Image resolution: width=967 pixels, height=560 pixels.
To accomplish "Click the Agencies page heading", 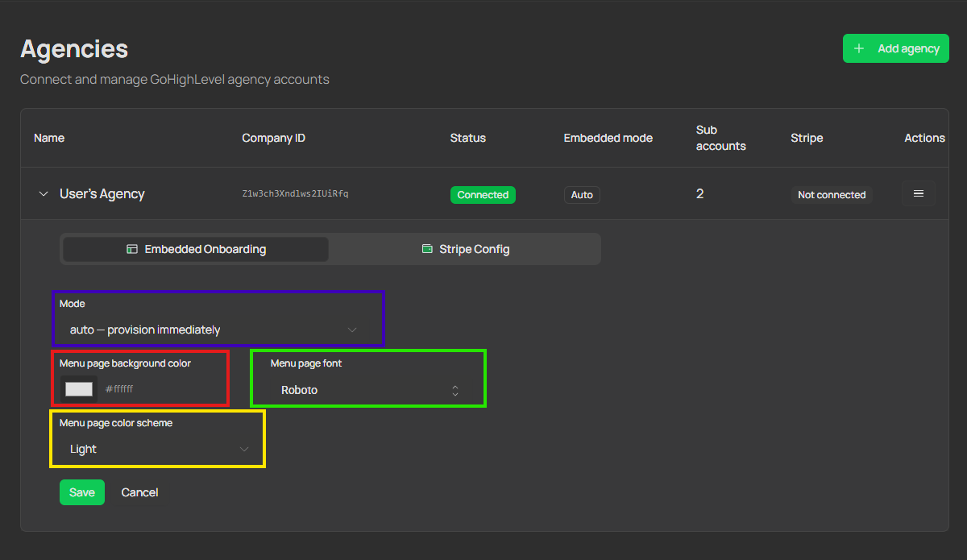I will click(74, 48).
